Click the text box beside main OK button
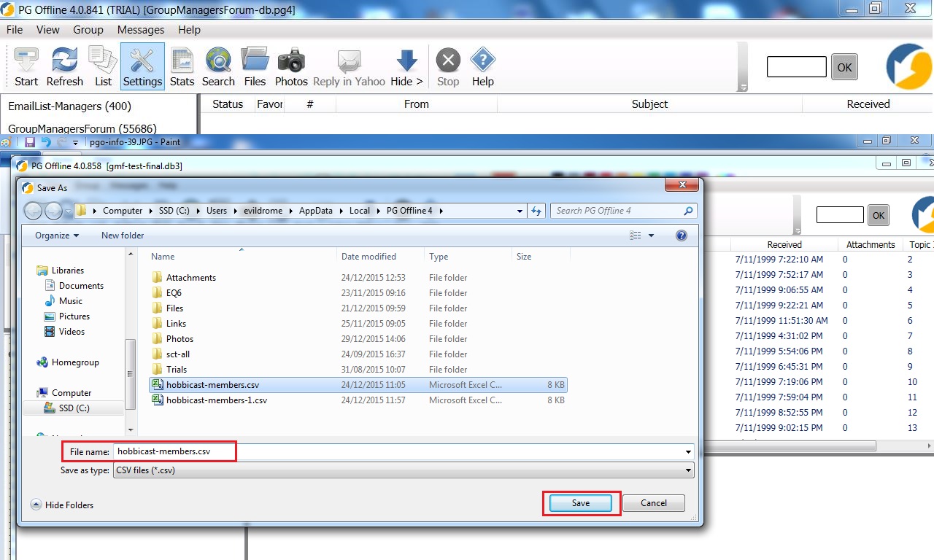Image resolution: width=934 pixels, height=560 pixels. (x=797, y=66)
